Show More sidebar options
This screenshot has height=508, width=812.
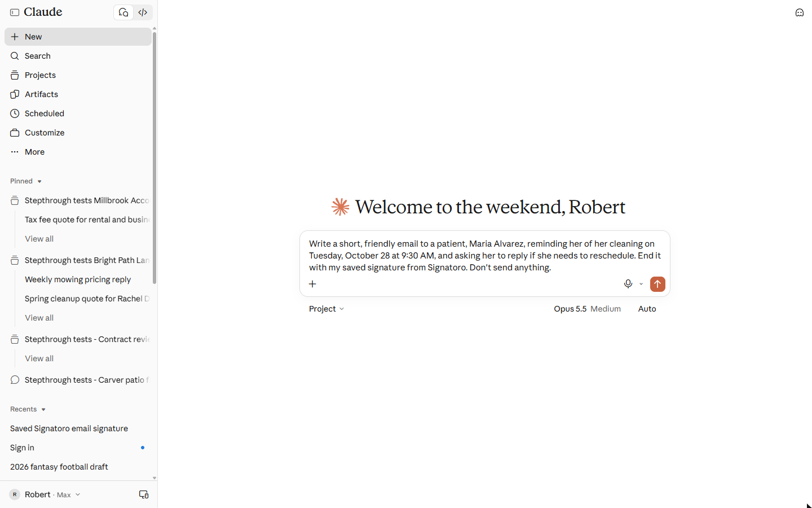tap(78, 152)
